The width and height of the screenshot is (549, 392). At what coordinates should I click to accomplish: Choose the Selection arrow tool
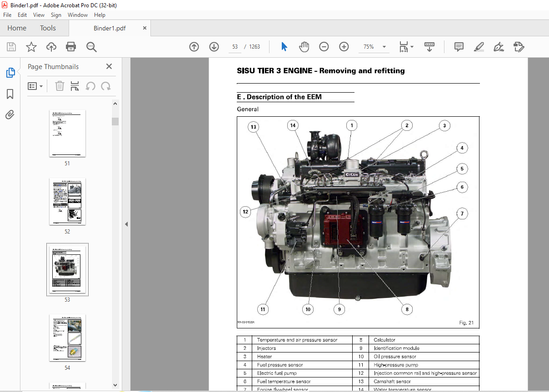tap(284, 47)
